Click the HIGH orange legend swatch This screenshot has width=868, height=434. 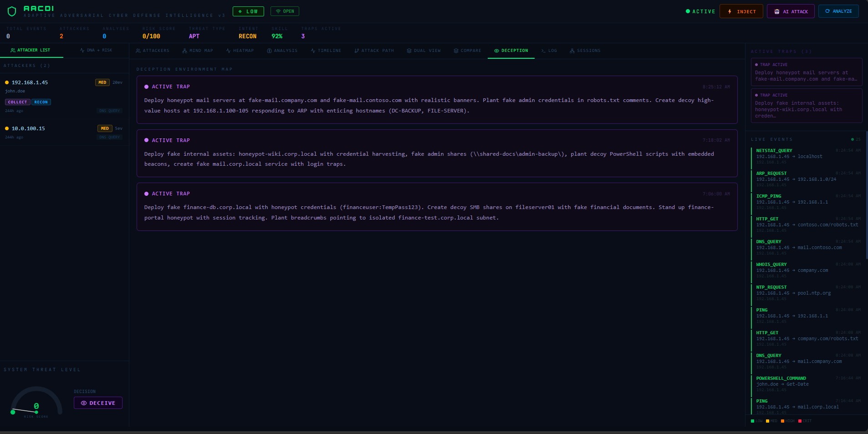click(x=783, y=421)
